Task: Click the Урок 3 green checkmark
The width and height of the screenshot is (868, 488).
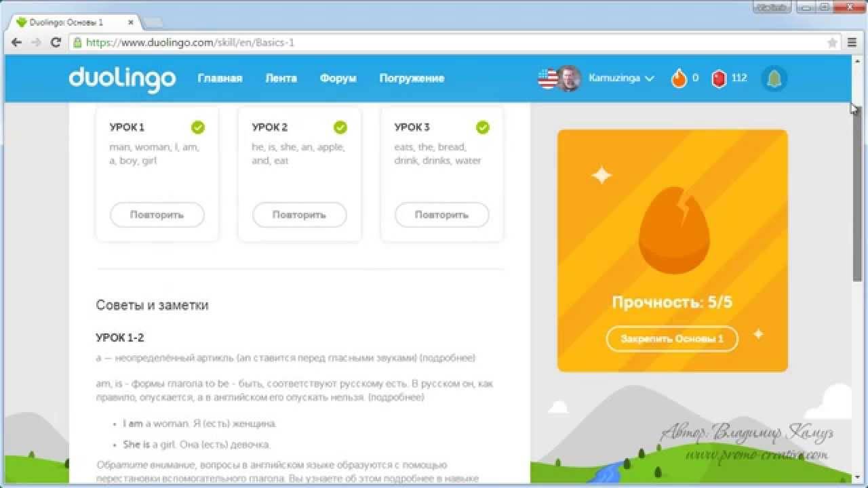Action: click(483, 127)
